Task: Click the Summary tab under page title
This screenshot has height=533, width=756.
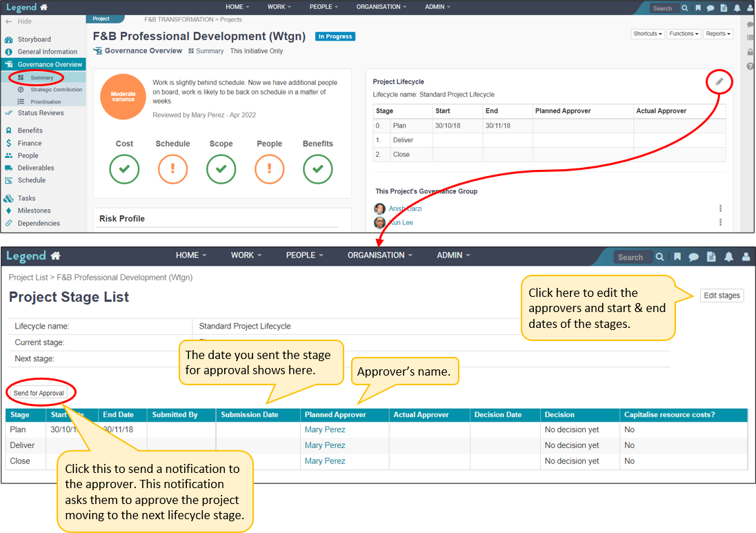Action: point(206,50)
